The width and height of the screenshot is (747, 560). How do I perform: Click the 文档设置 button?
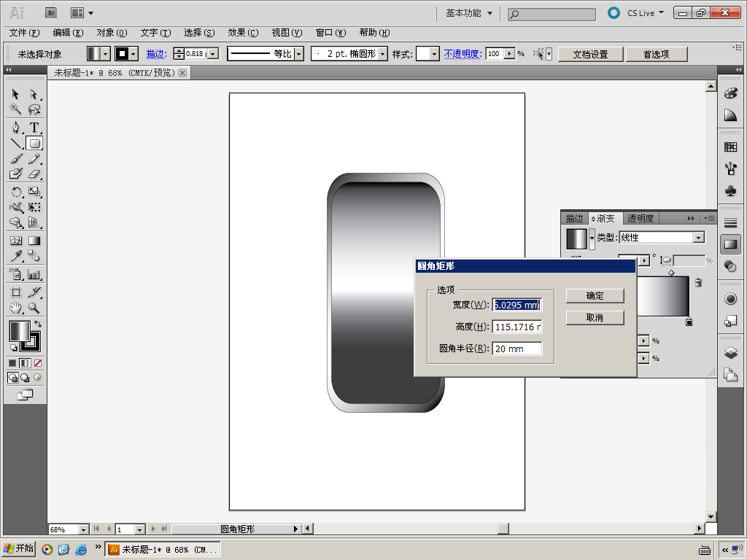coord(590,54)
